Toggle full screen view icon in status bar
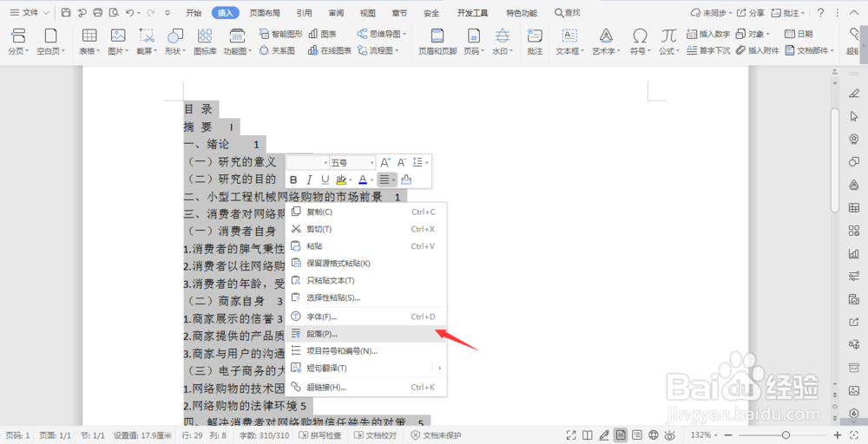The height and width of the screenshot is (444, 868). point(571,435)
